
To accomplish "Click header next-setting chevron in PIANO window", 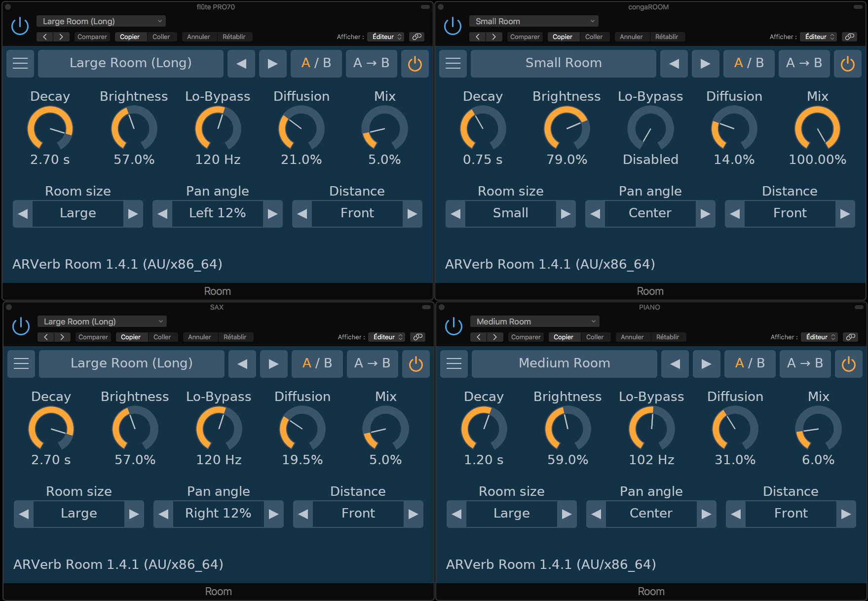I will (x=494, y=337).
